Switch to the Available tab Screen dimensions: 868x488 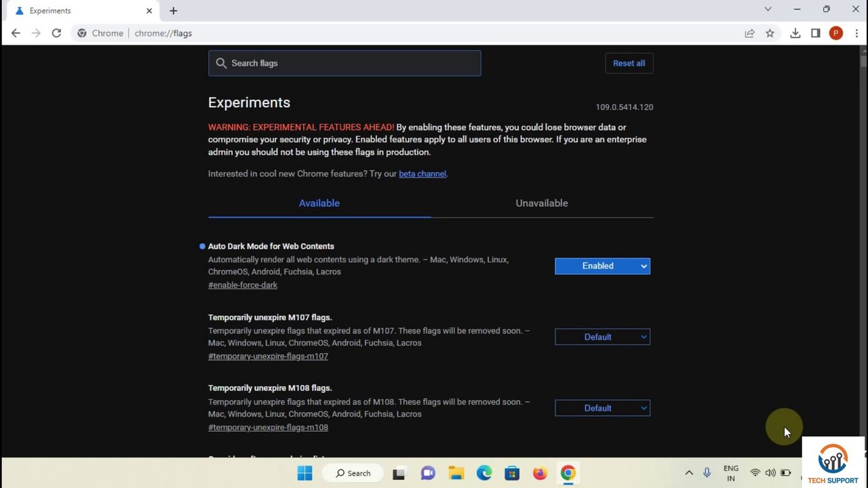coord(319,203)
